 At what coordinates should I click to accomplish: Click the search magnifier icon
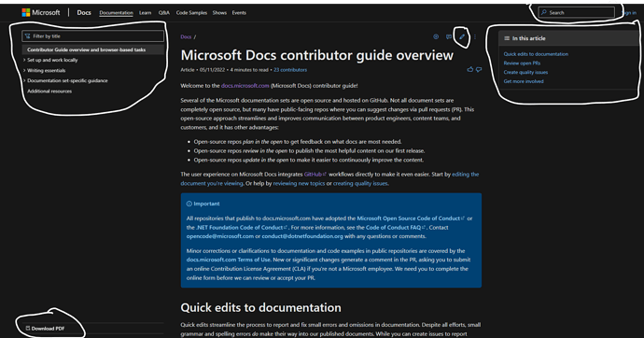click(x=544, y=12)
